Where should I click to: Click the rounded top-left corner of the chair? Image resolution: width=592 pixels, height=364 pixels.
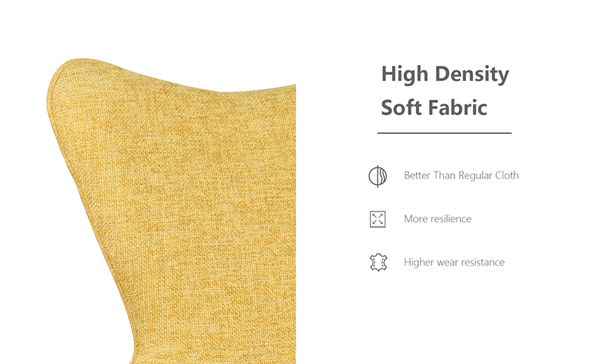[x=66, y=72]
